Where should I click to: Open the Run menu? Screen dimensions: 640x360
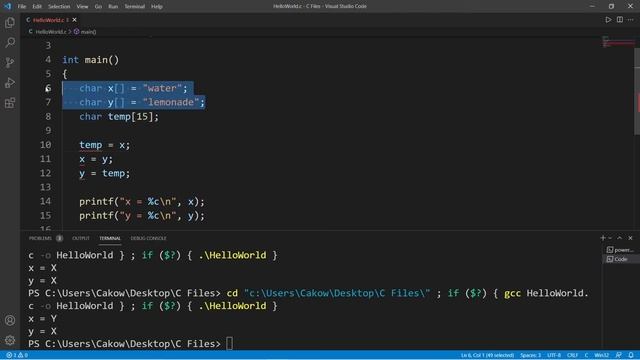tap(113, 7)
